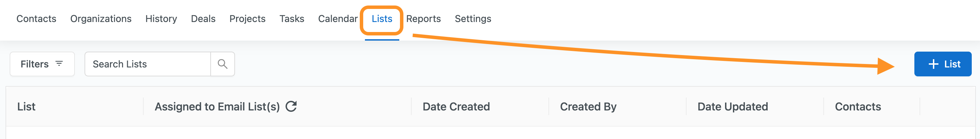View the Calendar tab

[338, 19]
